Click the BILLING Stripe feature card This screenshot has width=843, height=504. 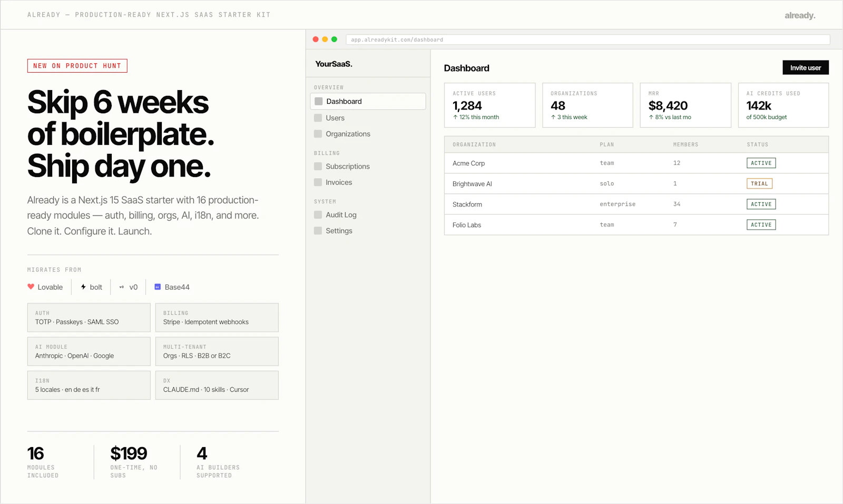[217, 318]
